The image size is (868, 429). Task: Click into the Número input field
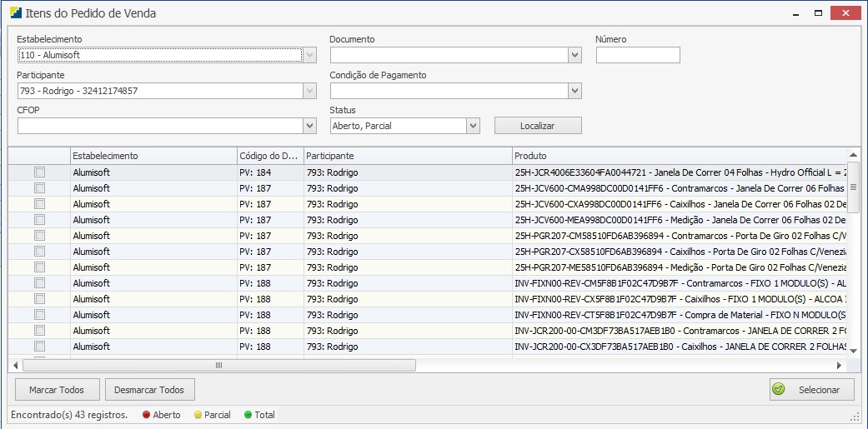638,55
